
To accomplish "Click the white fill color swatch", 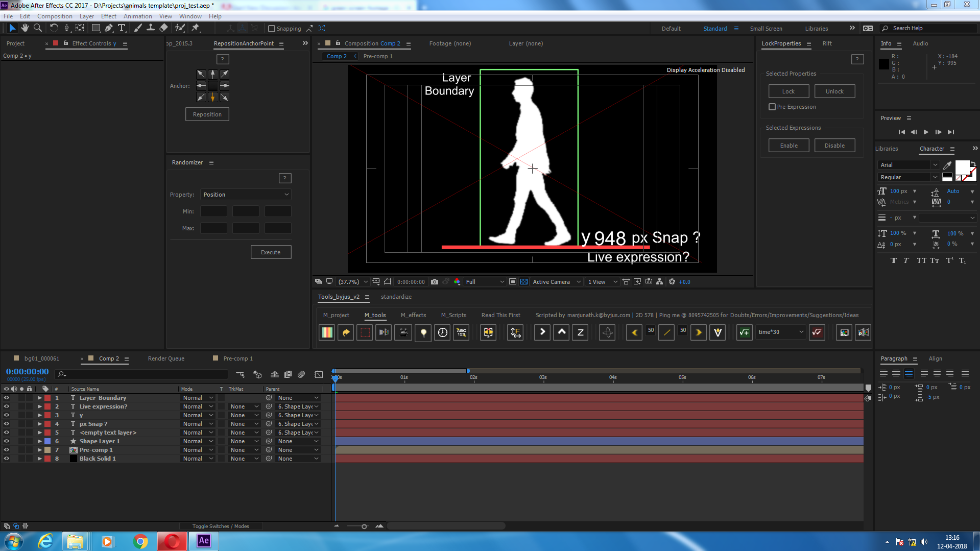I will (x=962, y=167).
